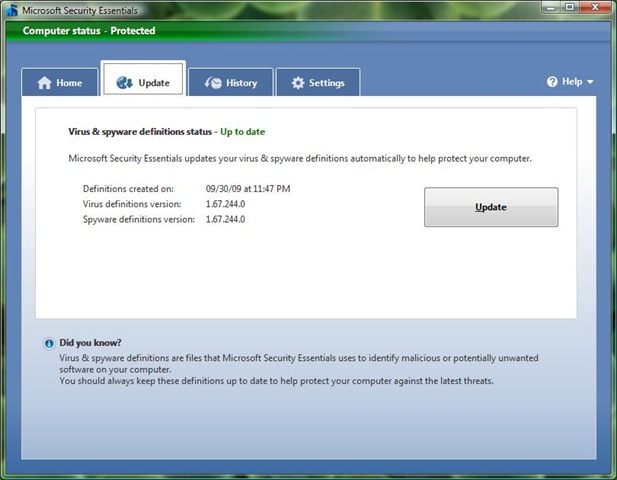Open the History tab
Screen dimensions: 617x480
231,82
